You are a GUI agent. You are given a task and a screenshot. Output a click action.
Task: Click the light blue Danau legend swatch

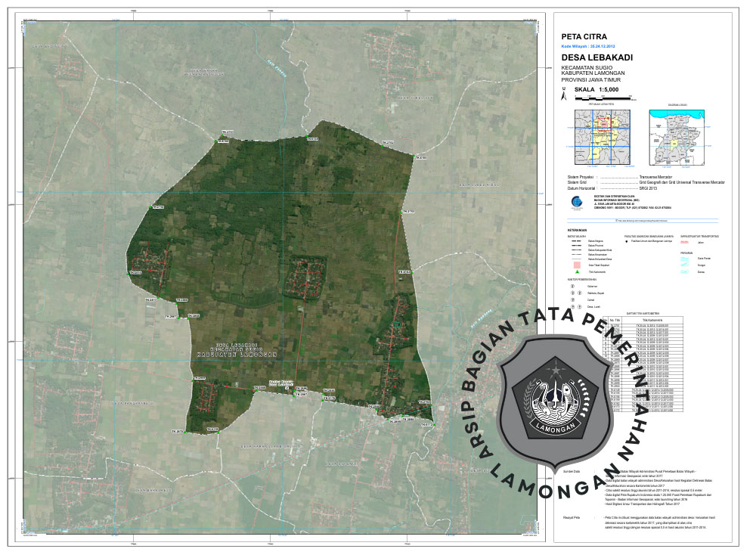pyautogui.click(x=686, y=272)
